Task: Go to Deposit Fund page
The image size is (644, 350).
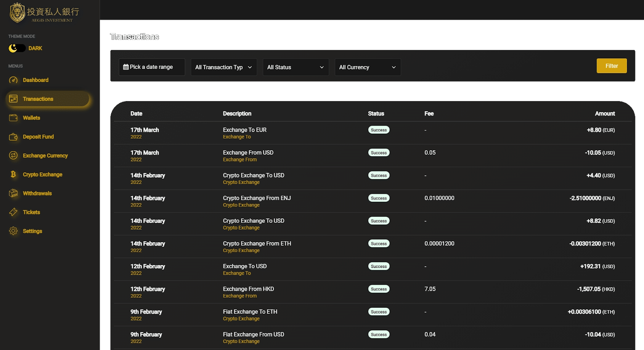Action: 38,137
